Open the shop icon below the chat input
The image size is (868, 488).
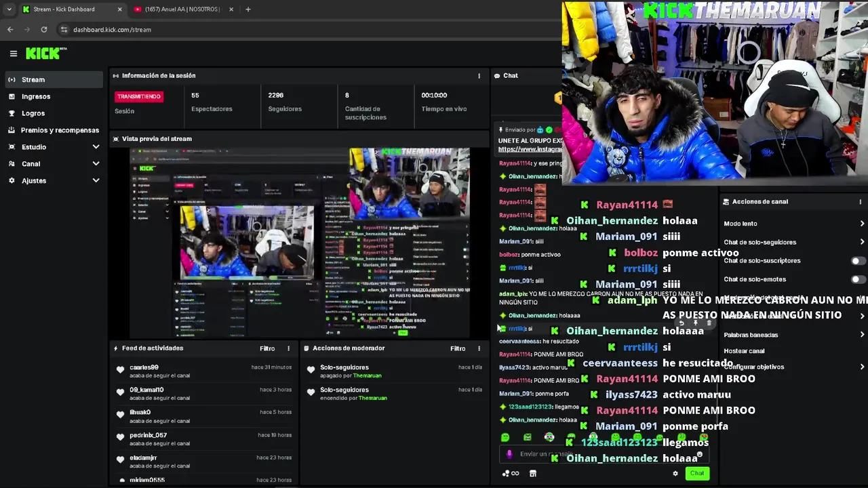pos(533,474)
